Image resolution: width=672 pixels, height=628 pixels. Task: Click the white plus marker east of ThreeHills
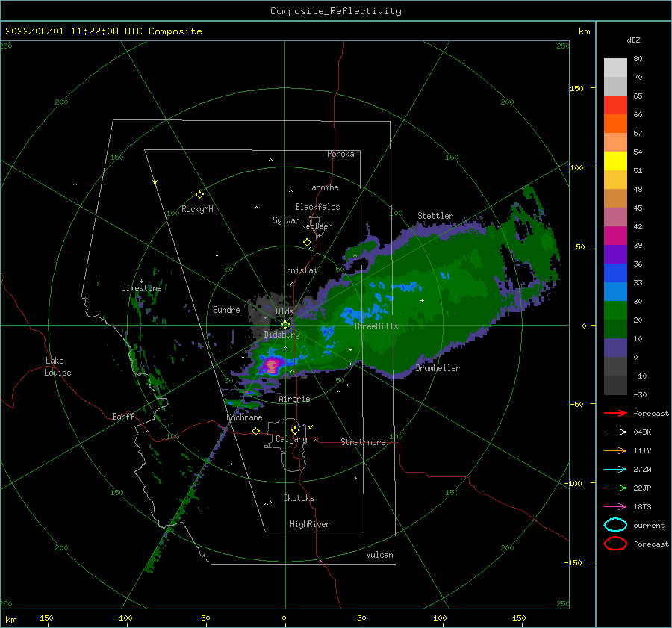tap(422, 300)
